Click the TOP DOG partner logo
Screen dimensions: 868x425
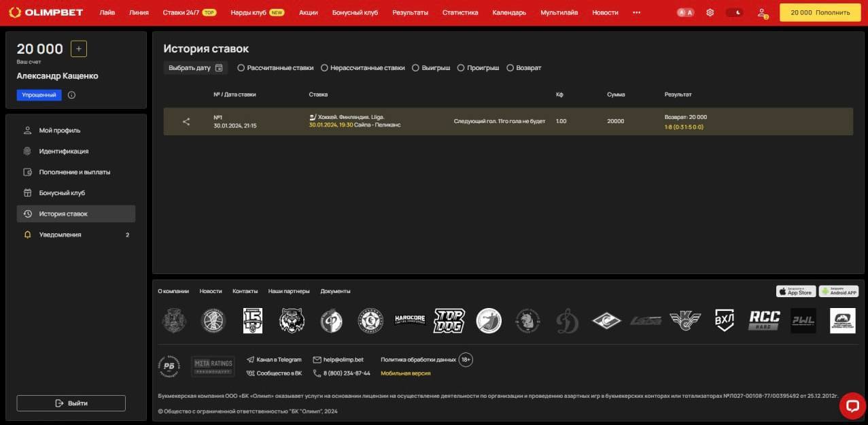coord(449,320)
